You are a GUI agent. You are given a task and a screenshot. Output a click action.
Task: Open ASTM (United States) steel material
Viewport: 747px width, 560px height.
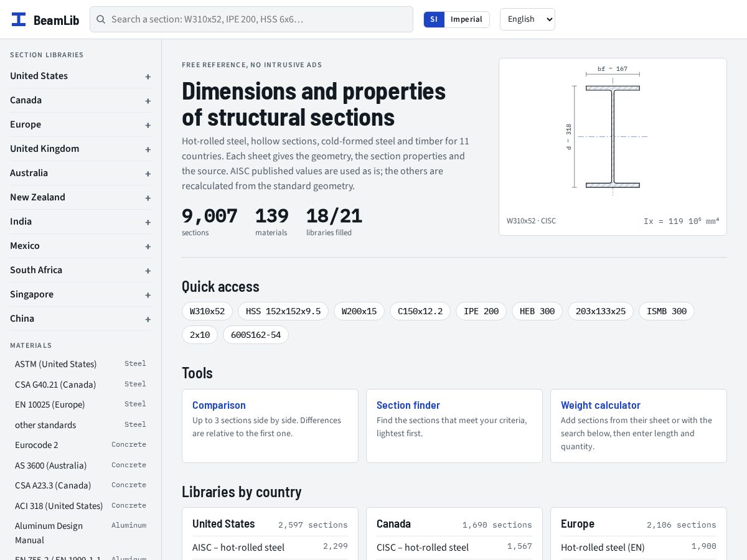point(81,364)
